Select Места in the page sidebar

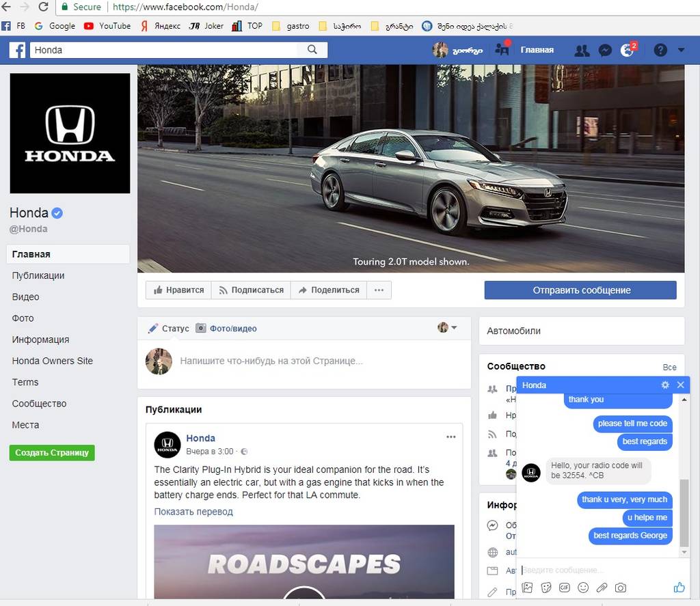click(25, 425)
